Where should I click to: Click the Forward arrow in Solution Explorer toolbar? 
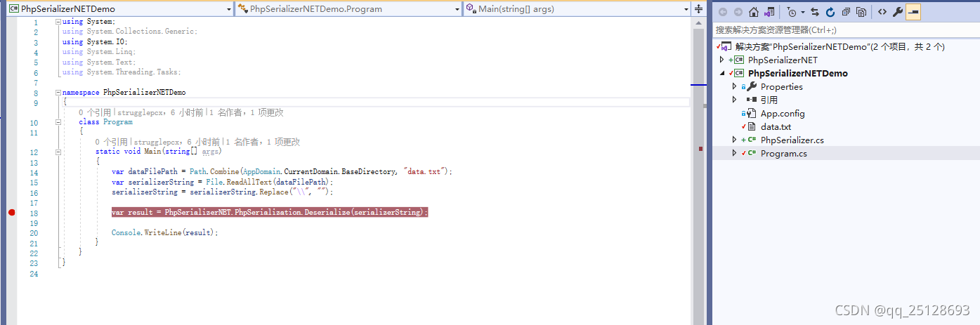(x=738, y=12)
